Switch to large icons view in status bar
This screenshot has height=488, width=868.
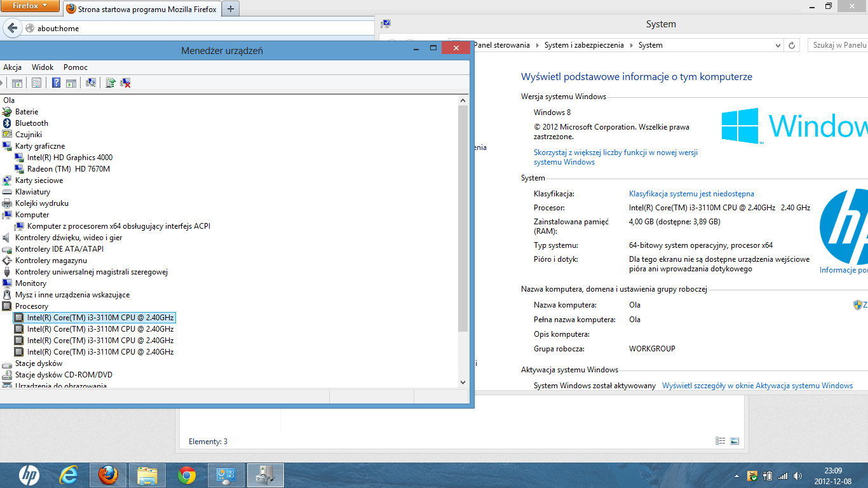coord(735,441)
